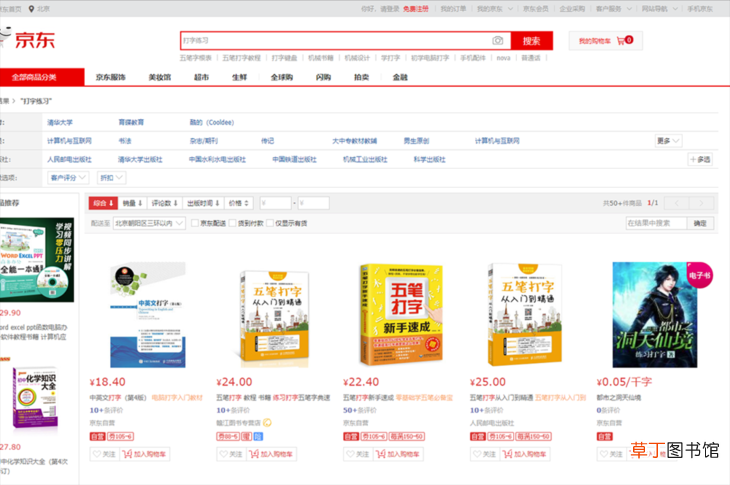
Task: Open the 生鲜 nav tab
Action: coord(239,77)
